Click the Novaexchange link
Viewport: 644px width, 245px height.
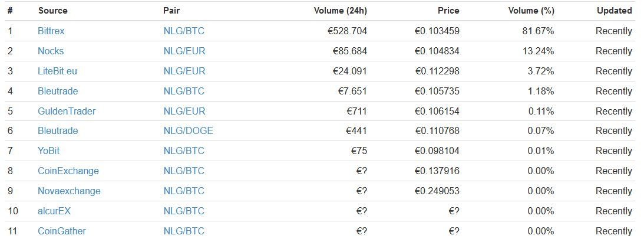point(69,191)
